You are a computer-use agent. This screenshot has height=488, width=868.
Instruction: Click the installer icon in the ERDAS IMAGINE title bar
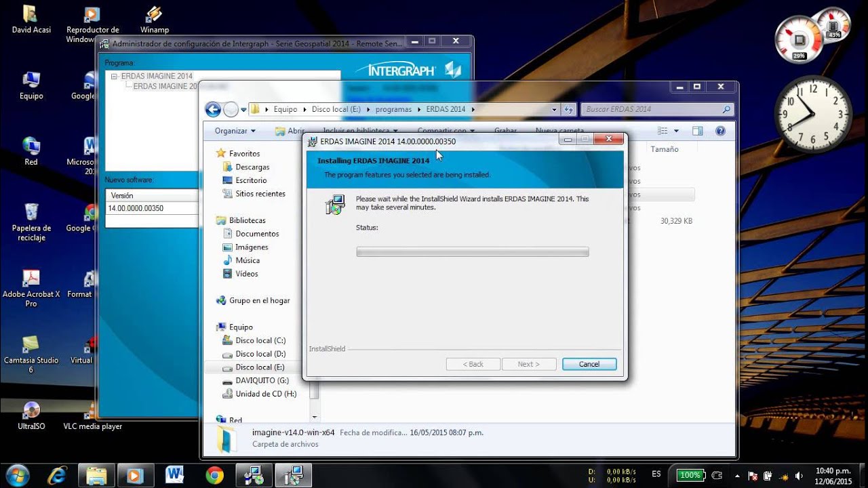312,142
